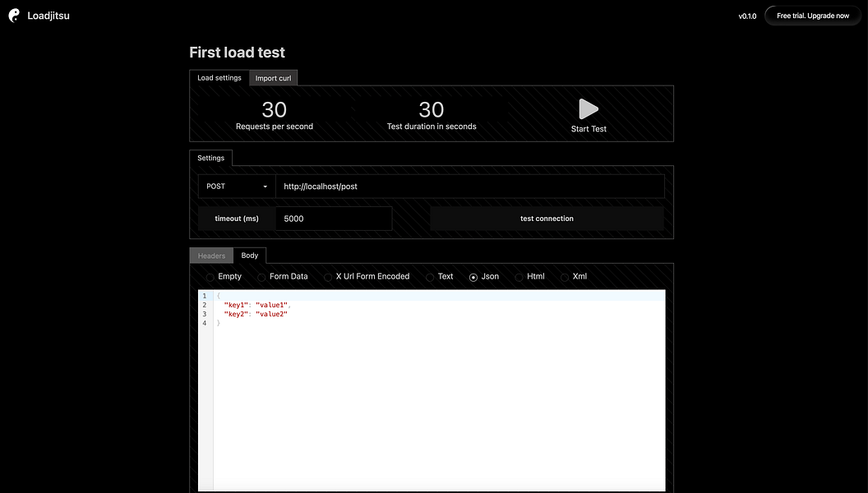Click the Start Test label
This screenshot has width=868, height=493.
coord(589,129)
